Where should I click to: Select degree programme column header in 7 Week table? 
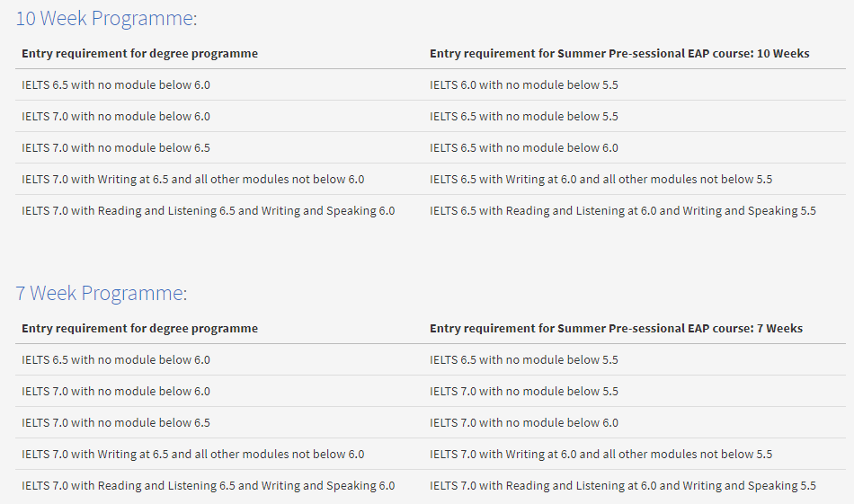(139, 329)
